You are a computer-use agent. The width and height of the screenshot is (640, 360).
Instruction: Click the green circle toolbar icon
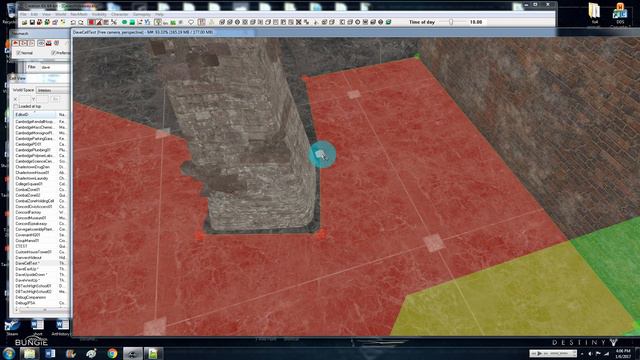click(124, 22)
